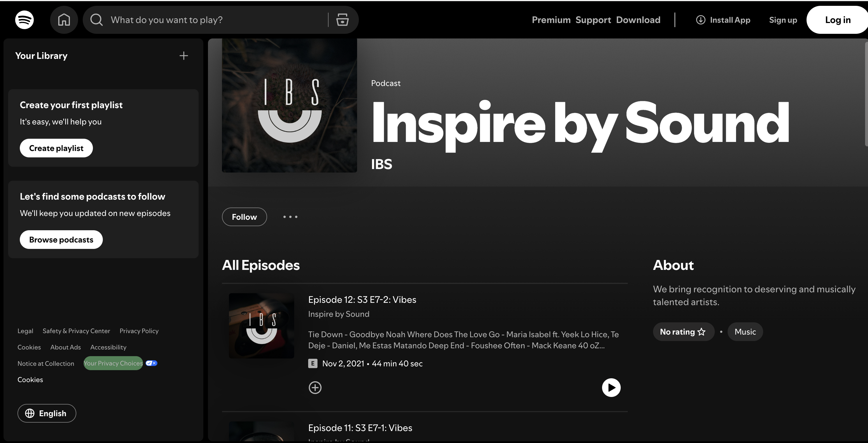Viewport: 868px width, 443px height.
Task: Click the page scrollbar on the right edge
Action: tap(866, 94)
